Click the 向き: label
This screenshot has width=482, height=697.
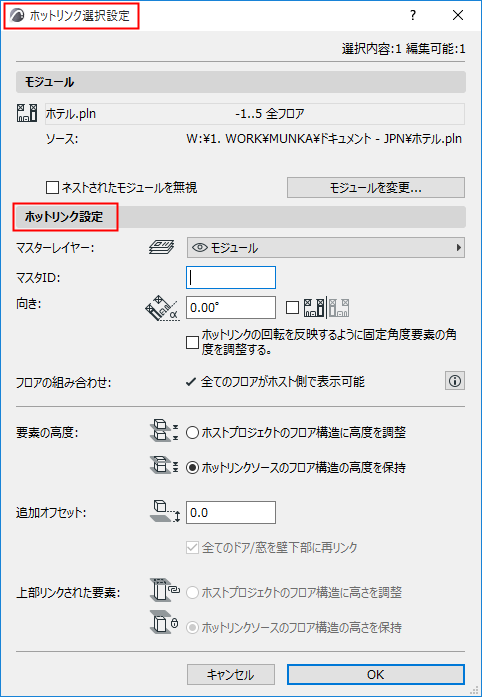(28, 305)
